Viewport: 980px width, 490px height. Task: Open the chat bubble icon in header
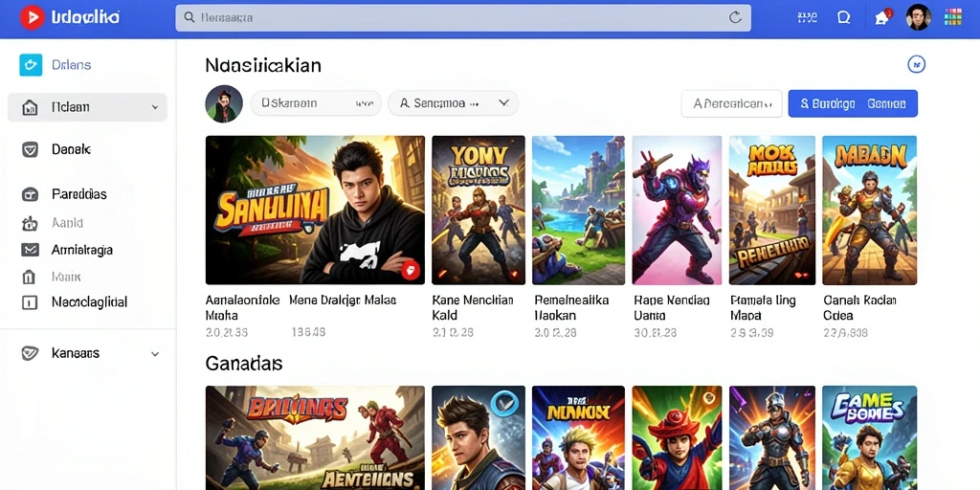(x=844, y=17)
